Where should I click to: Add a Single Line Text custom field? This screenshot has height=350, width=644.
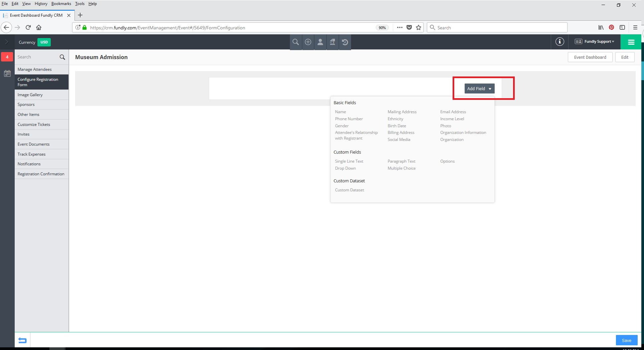[x=349, y=161]
